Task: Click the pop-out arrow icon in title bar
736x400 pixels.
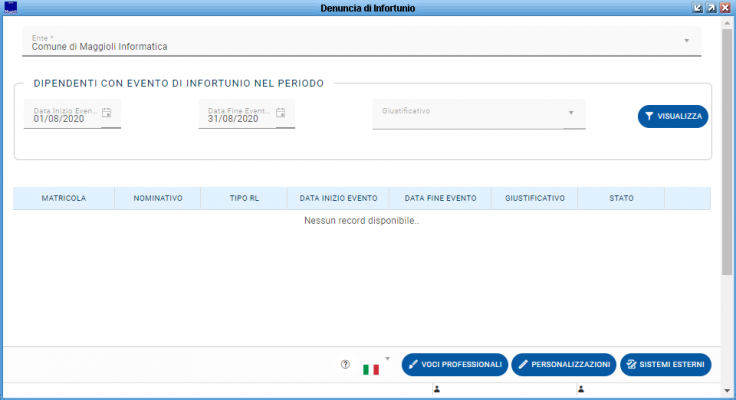Action: [x=712, y=8]
